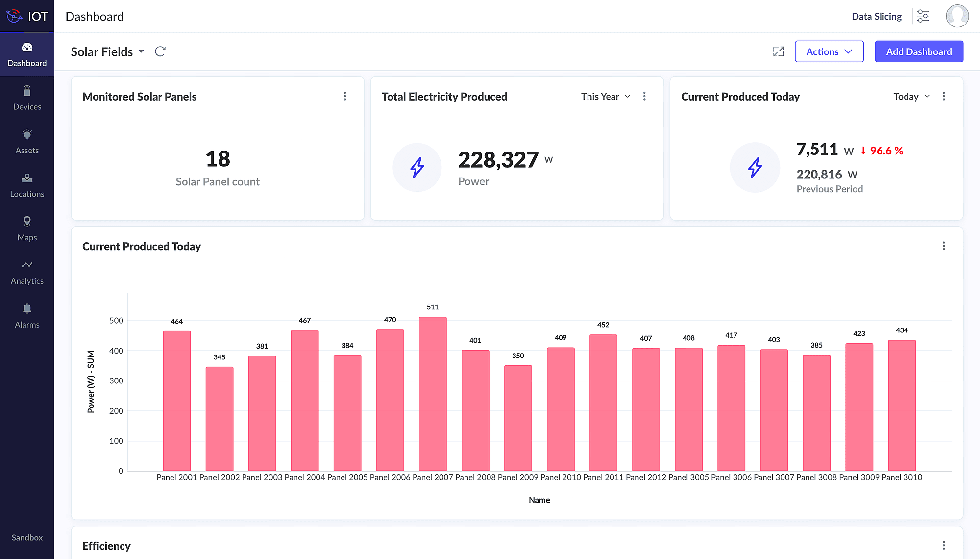Open Monitored Solar Panels options menu
Screen dimensions: 980x559
(x=345, y=96)
